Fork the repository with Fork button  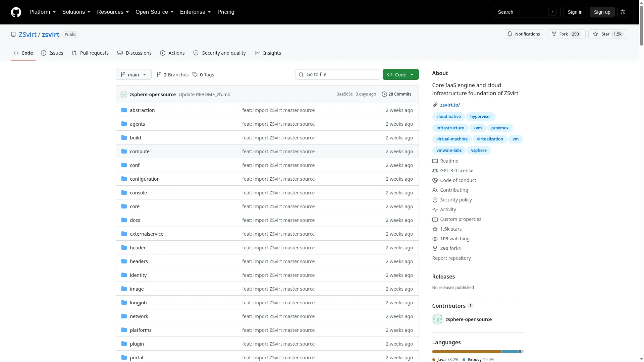(x=566, y=34)
